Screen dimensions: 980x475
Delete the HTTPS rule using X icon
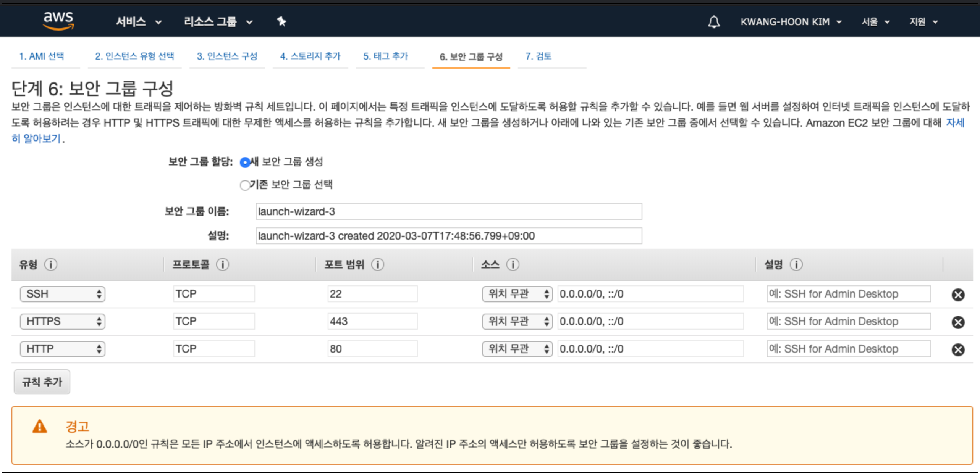(x=957, y=322)
